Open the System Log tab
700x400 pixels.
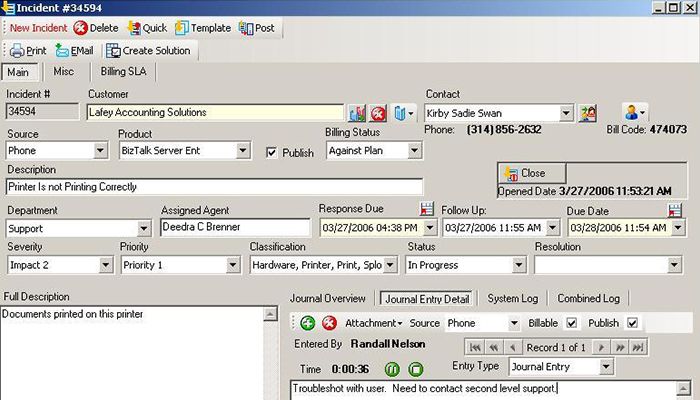pyautogui.click(x=512, y=298)
